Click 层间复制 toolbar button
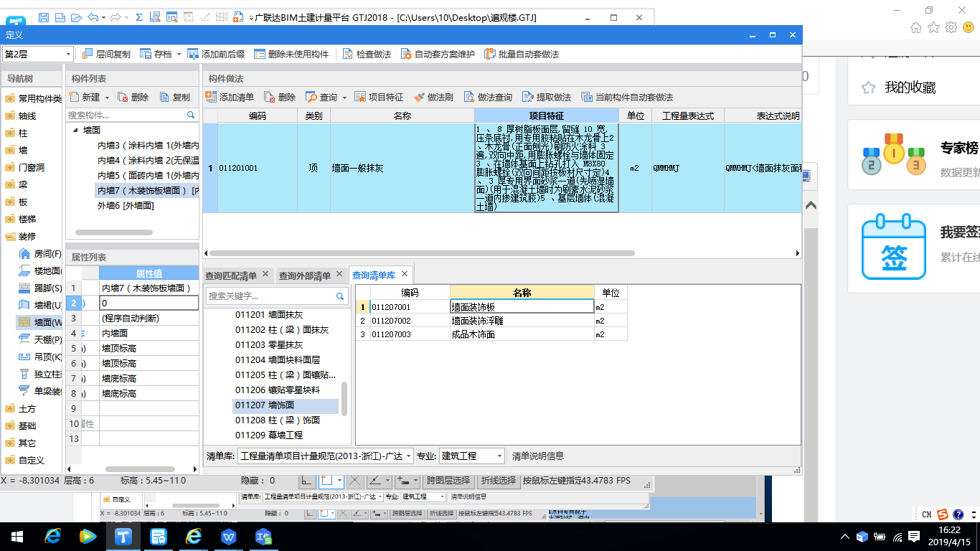Viewport: 980px width, 551px height. 107,54
